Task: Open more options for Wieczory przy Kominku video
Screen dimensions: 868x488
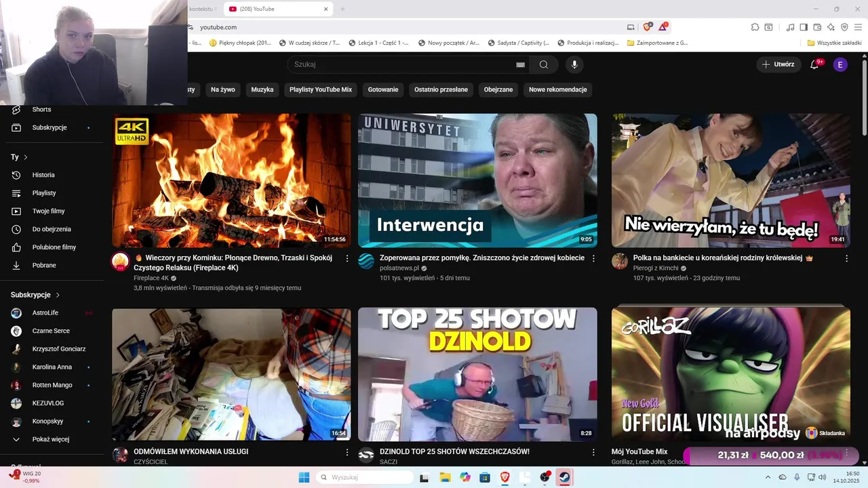Action: point(347,258)
